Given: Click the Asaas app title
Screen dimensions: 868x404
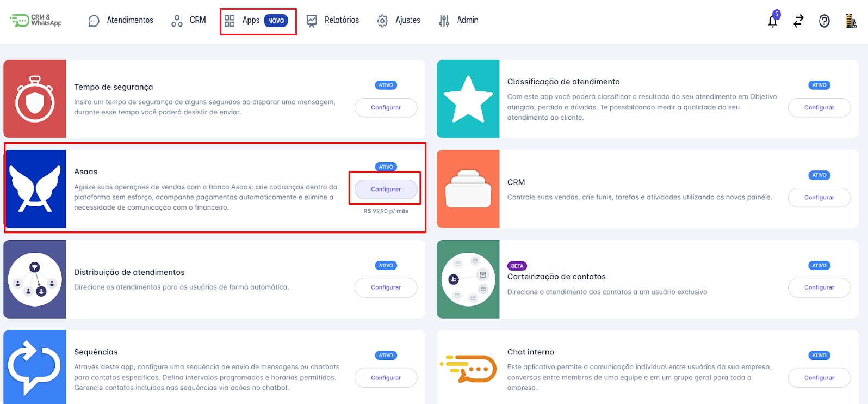Looking at the screenshot, I should click(x=86, y=172).
